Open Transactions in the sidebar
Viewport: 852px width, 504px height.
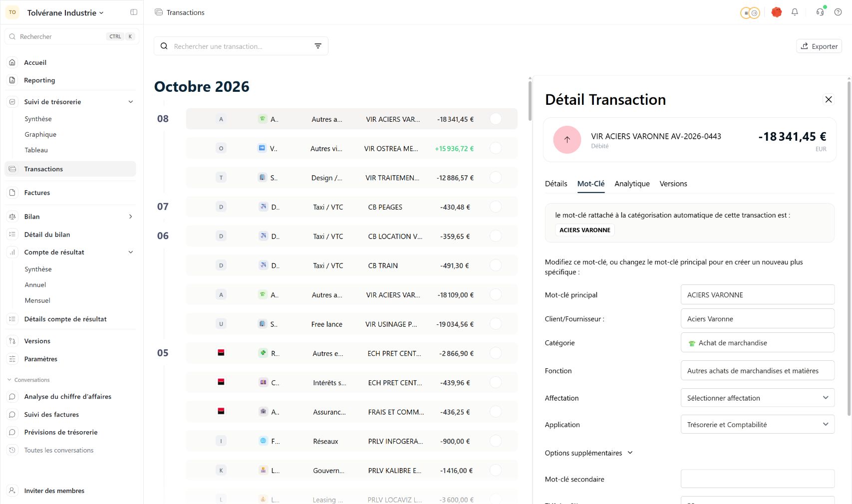(x=70, y=169)
